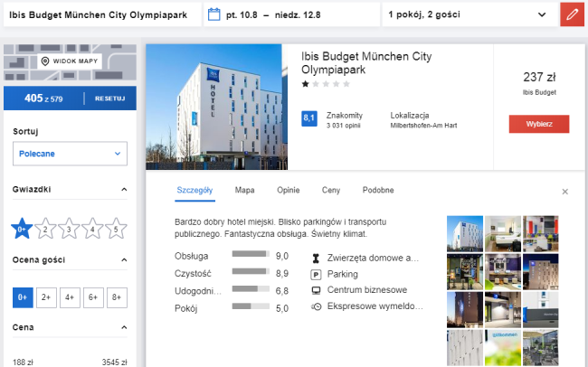Select the 5 stars filter
The height and width of the screenshot is (367, 588).
point(116,229)
